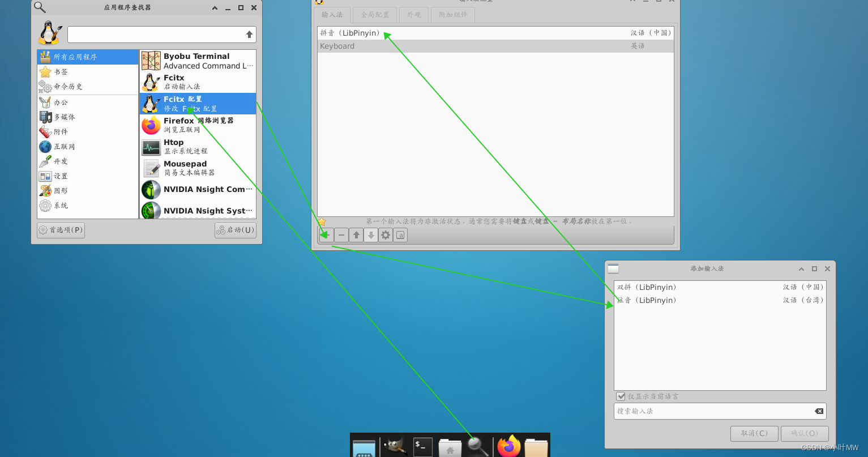Click 取消(C) in add input method dialog

pyautogui.click(x=754, y=434)
